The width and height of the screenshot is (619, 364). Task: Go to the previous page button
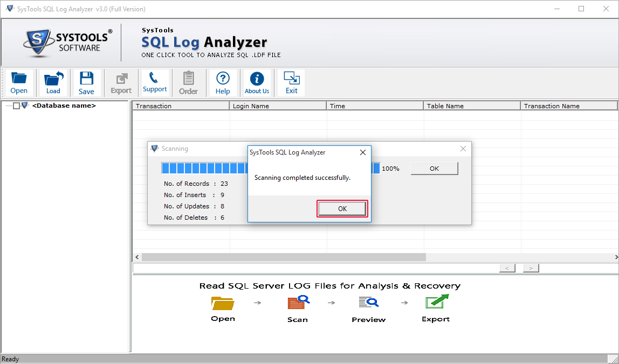tap(507, 268)
